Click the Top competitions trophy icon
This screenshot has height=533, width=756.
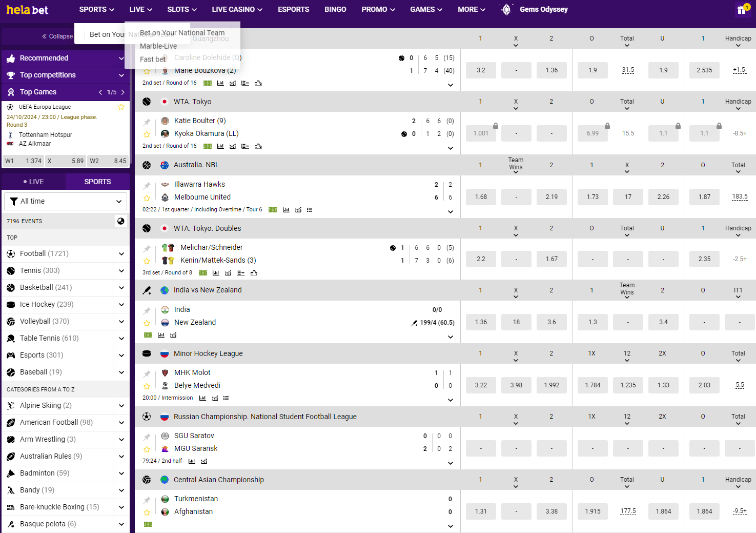point(11,75)
